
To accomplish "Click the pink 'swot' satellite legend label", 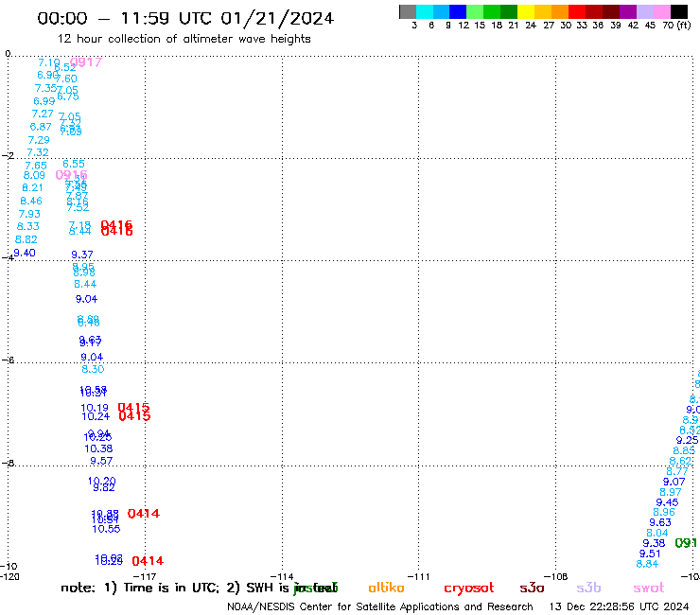I will [x=649, y=588].
